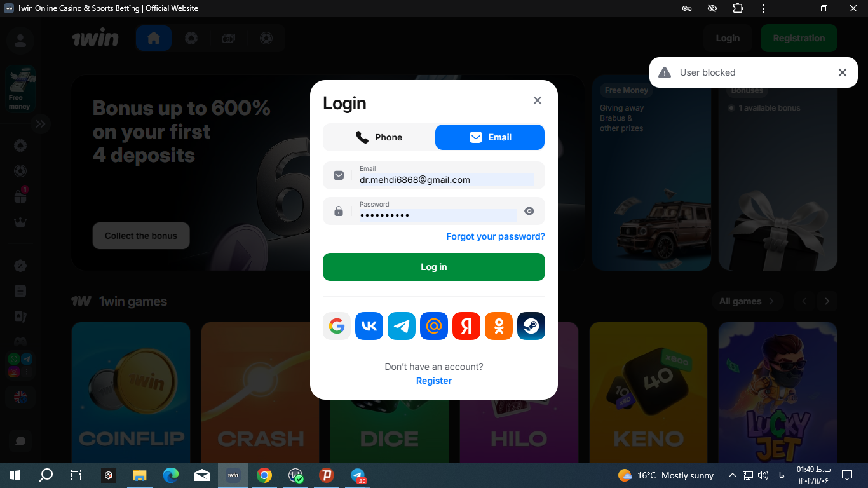Open Google Chrome from the taskbar

click(x=264, y=475)
